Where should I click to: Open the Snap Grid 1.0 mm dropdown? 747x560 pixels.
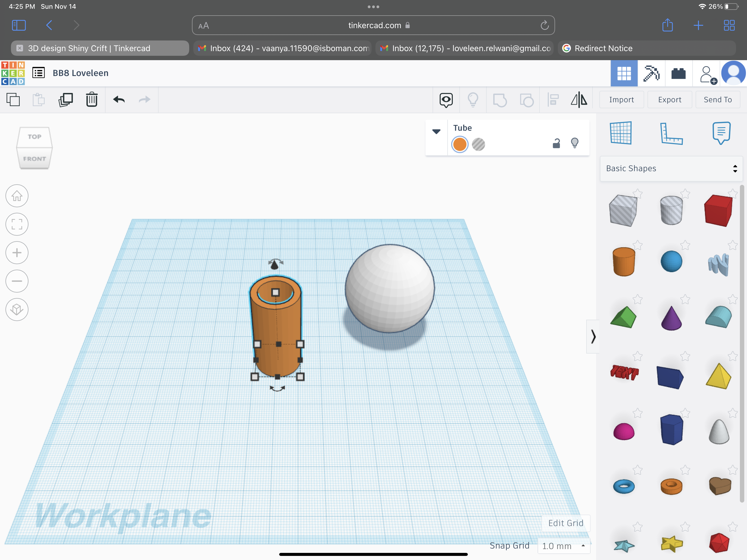pos(564,546)
